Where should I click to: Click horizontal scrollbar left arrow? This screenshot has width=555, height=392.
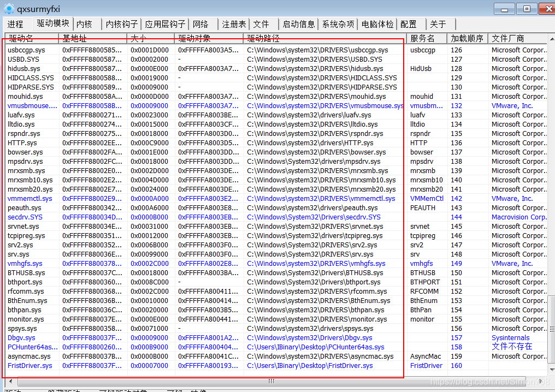11,381
